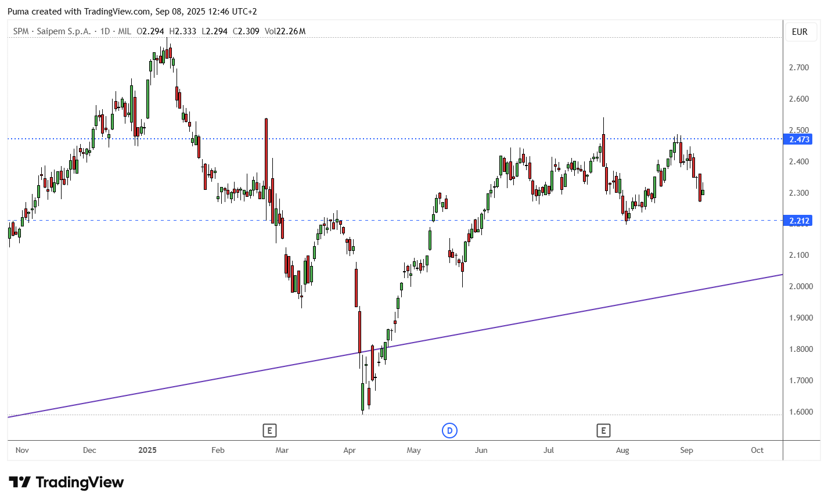The width and height of the screenshot is (828, 504).
Task: Click the SPM Saipem S.p.A. symbol title
Action: (52, 31)
